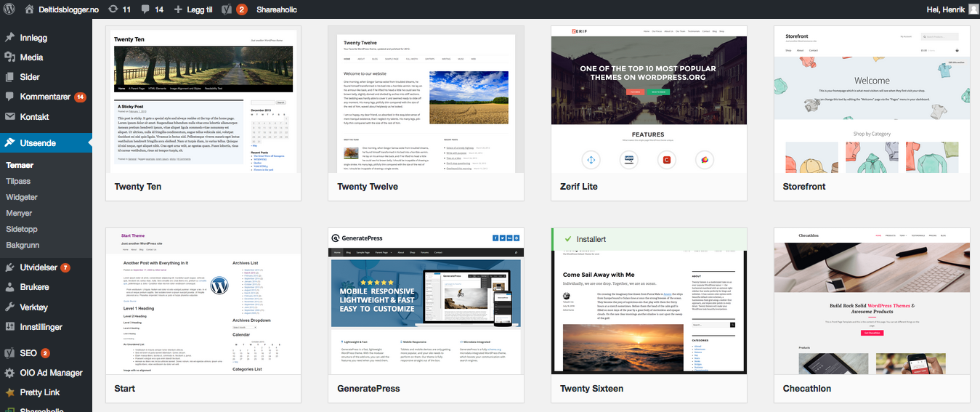Click the plus icon for Legg til
The width and height of the screenshot is (980, 412).
(x=179, y=9)
